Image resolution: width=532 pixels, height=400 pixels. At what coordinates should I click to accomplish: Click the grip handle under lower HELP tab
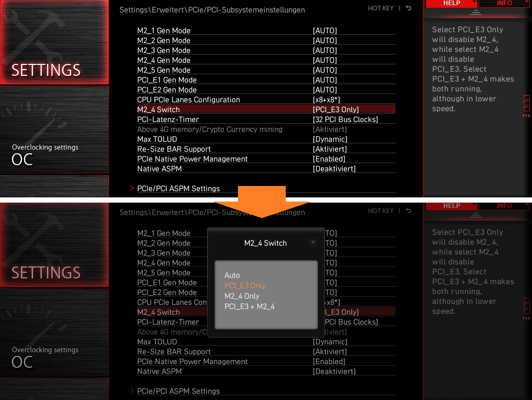pyautogui.click(x=476, y=215)
